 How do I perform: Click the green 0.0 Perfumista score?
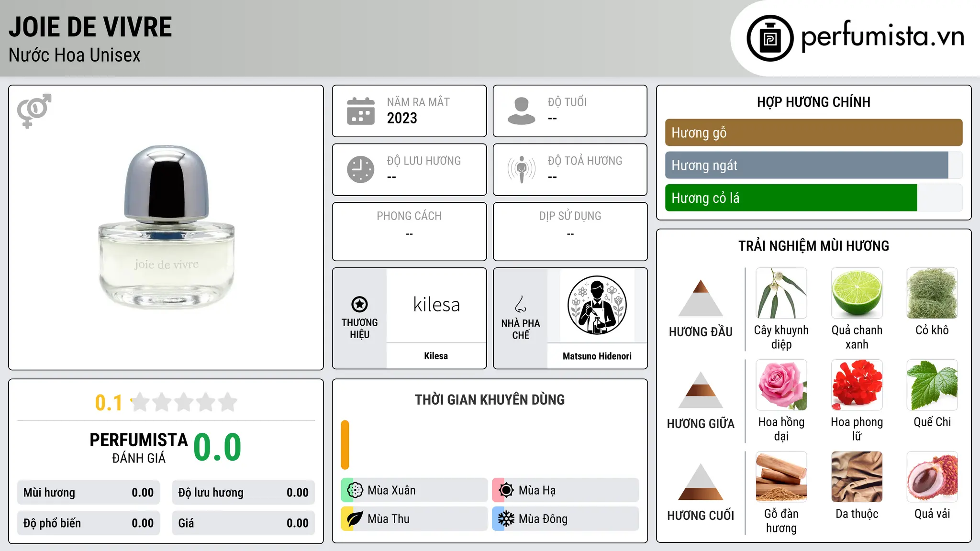tap(217, 447)
